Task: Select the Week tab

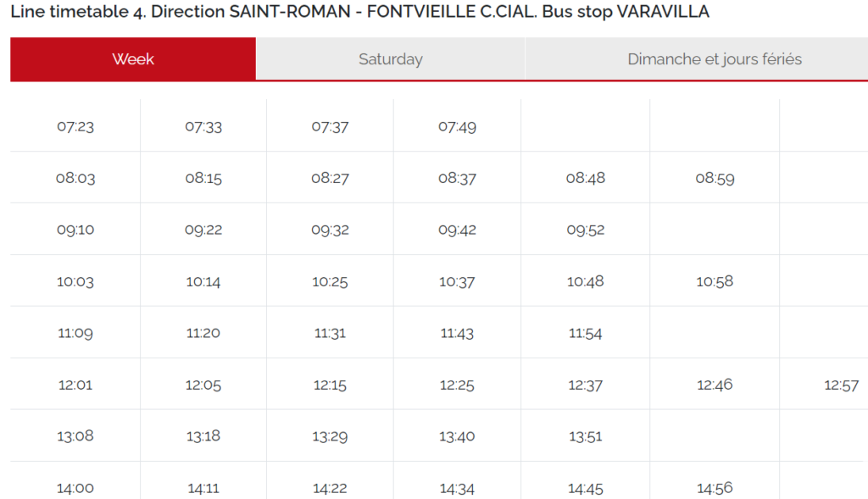Action: click(x=132, y=58)
